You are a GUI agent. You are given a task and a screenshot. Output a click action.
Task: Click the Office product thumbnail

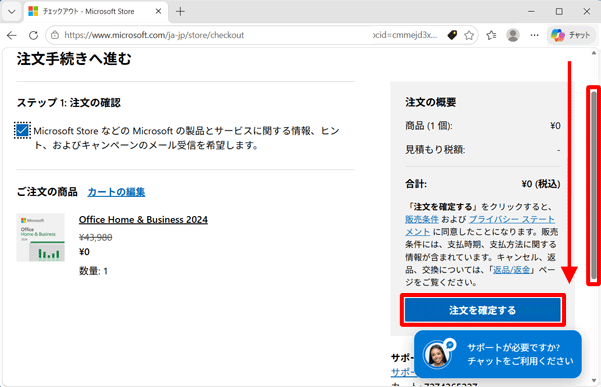tap(41, 238)
